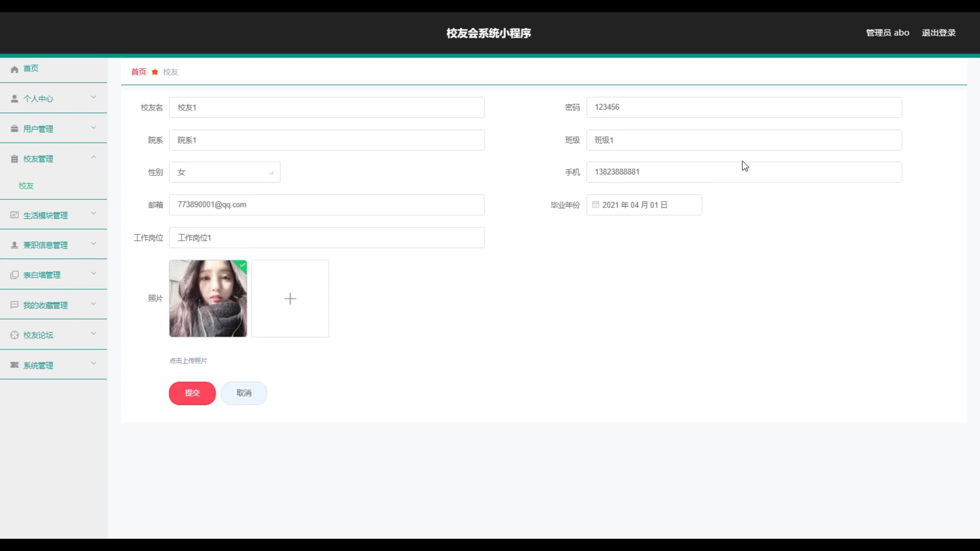Click the home icon in sidebar

coord(14,69)
